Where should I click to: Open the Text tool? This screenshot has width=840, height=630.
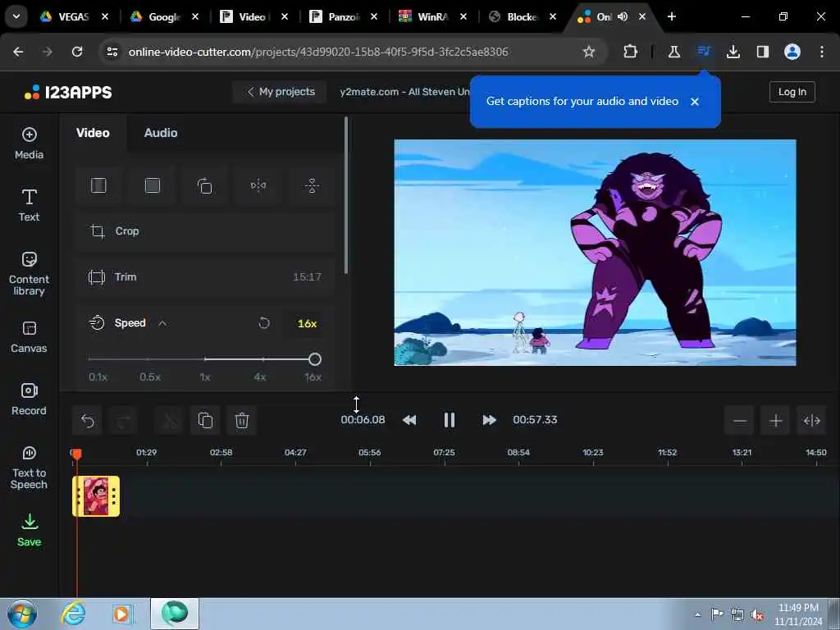coord(29,205)
